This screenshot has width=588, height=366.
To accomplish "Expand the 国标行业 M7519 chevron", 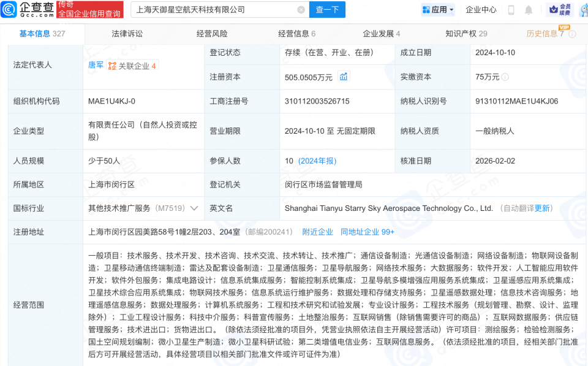I will (x=194, y=208).
